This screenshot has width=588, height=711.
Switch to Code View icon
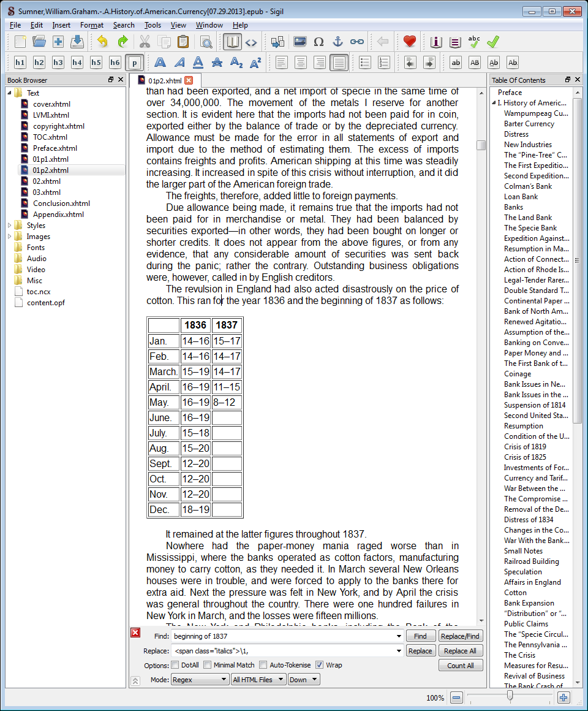251,42
